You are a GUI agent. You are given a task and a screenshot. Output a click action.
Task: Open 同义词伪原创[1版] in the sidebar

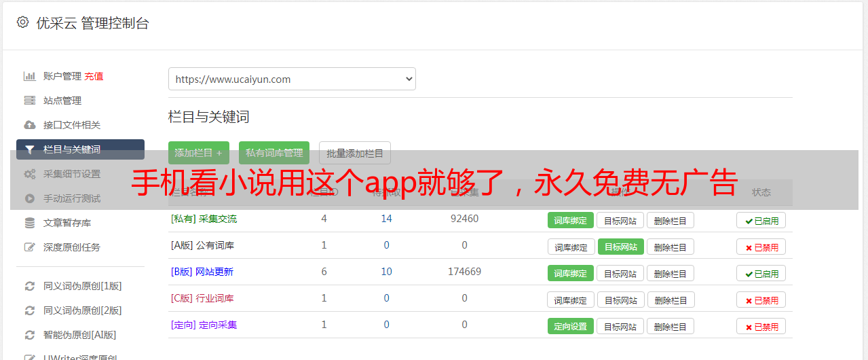click(82, 286)
